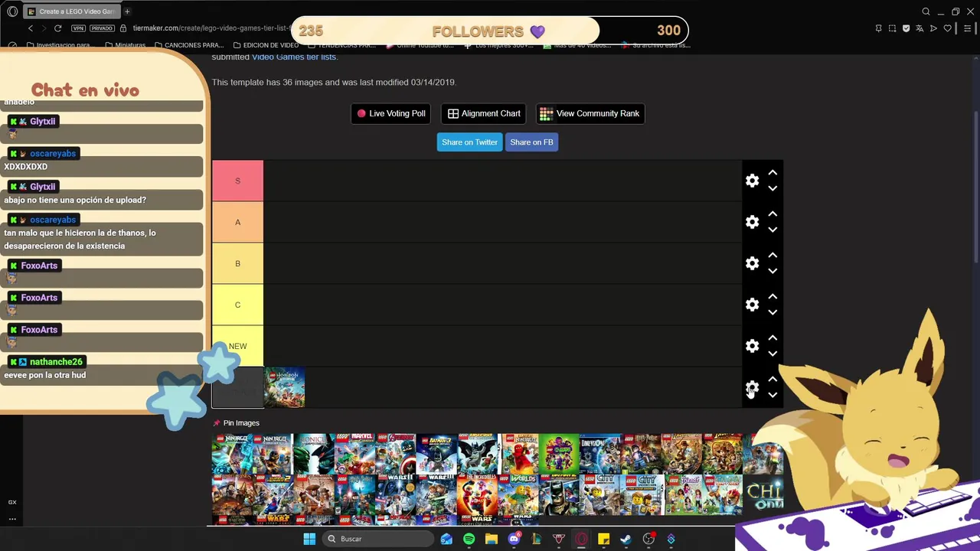
Task: Select the LEGO Dimensions thumbnail
Action: point(599,454)
